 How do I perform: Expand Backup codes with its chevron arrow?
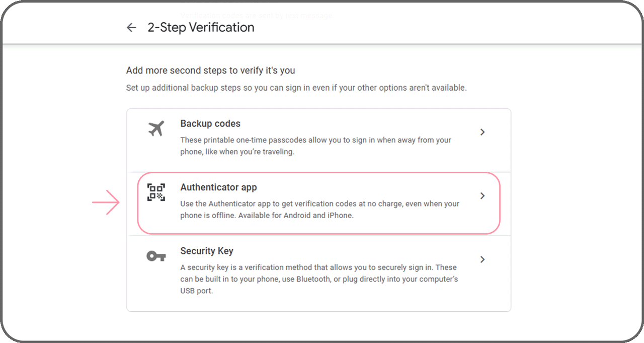coord(482,132)
